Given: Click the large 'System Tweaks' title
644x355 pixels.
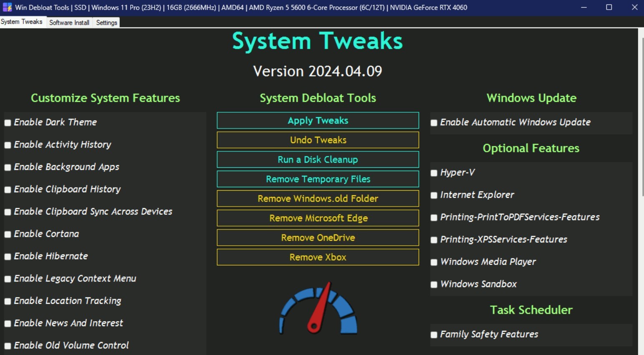Looking at the screenshot, I should pos(318,41).
